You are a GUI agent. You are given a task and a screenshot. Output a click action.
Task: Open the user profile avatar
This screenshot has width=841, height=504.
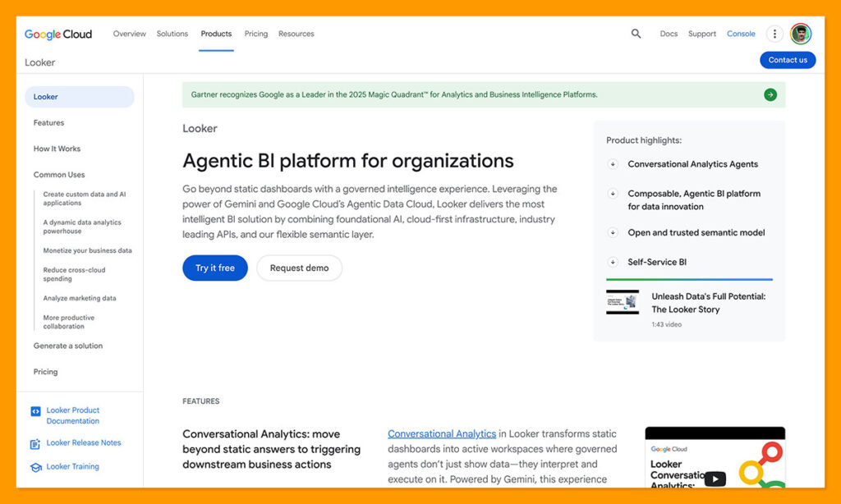[x=800, y=34]
